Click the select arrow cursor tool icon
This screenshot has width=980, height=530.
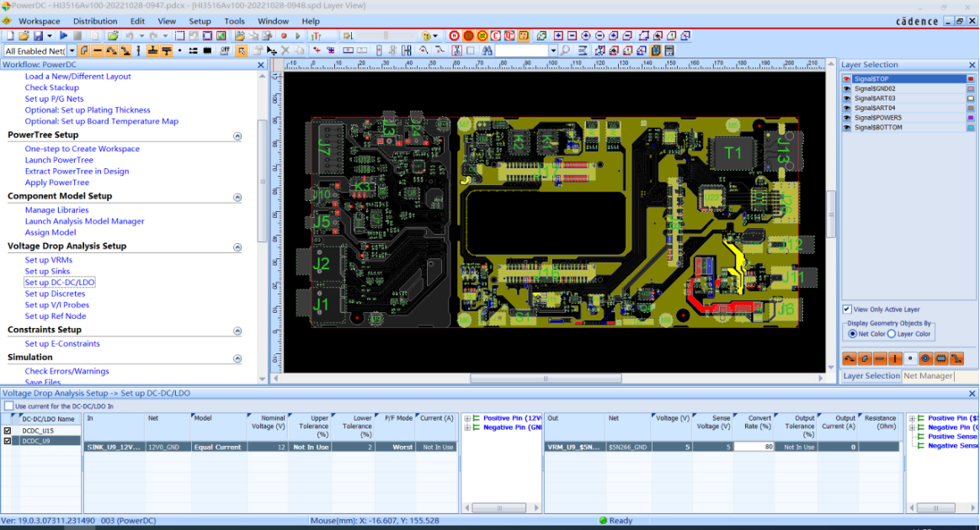coord(242,50)
